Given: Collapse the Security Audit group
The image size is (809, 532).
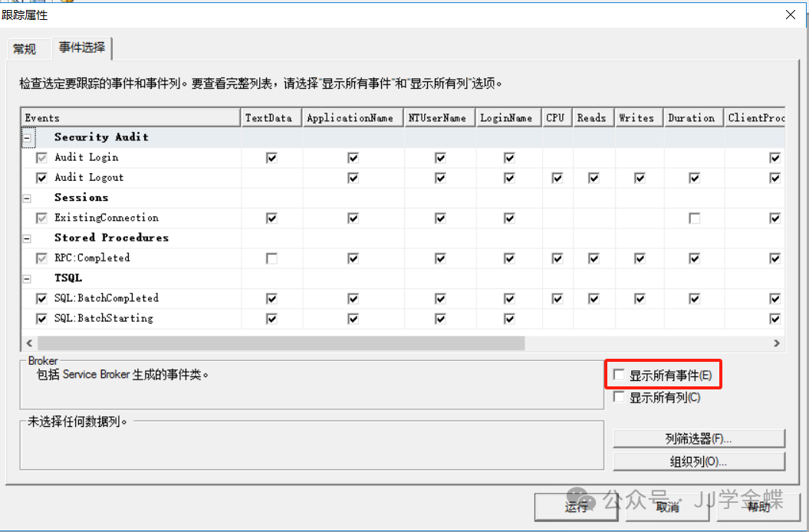Looking at the screenshot, I should pyautogui.click(x=27, y=138).
